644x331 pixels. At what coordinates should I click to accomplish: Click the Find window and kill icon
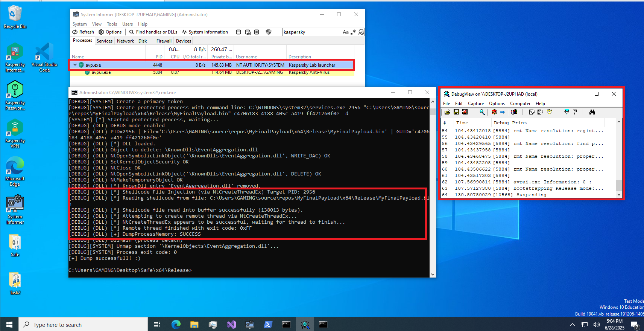(x=257, y=32)
